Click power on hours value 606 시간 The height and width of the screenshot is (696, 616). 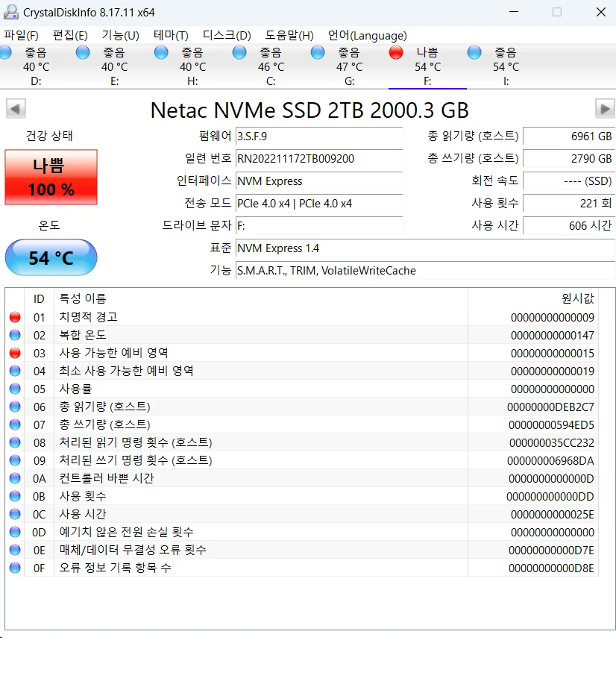pyautogui.click(x=569, y=225)
